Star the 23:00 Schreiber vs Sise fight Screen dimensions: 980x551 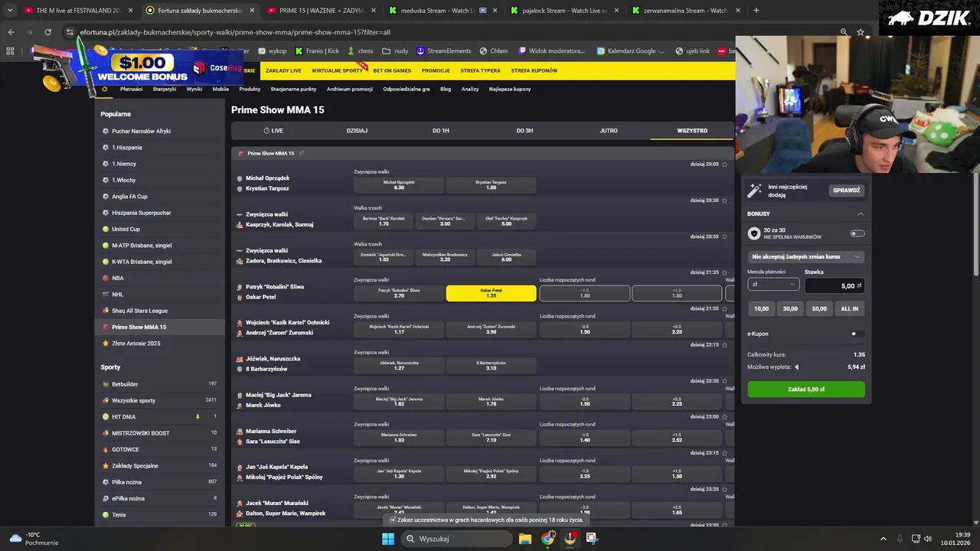724,417
